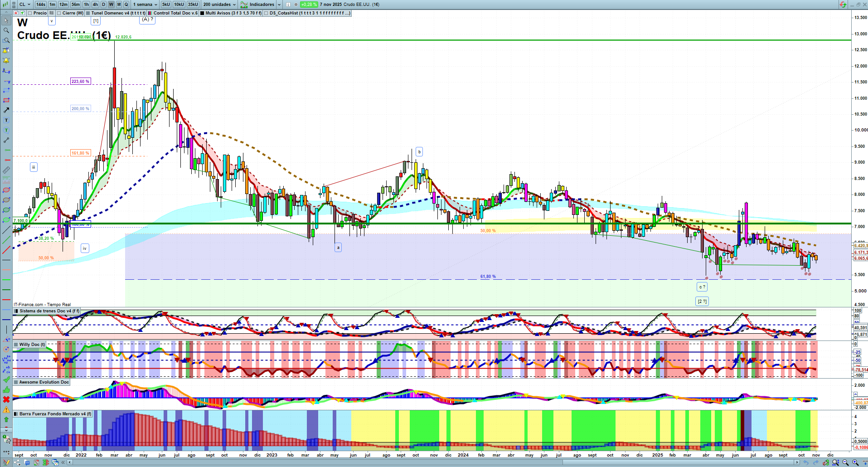Select the ruler measurement tool
This screenshot has width=868, height=467.
[x=6, y=170]
